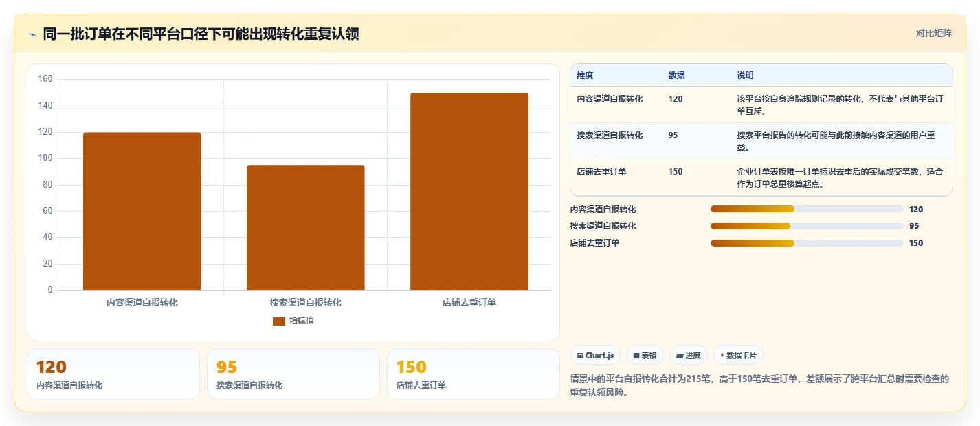This screenshot has height=426, width=980.
Task: Click the 搜索渠道自报转化 bar in the chart
Action: pyautogui.click(x=305, y=227)
